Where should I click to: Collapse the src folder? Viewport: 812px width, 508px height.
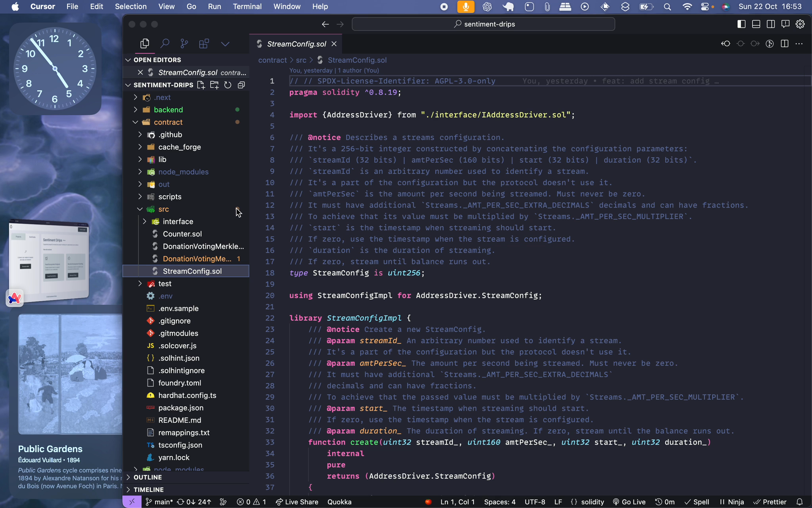pyautogui.click(x=140, y=209)
